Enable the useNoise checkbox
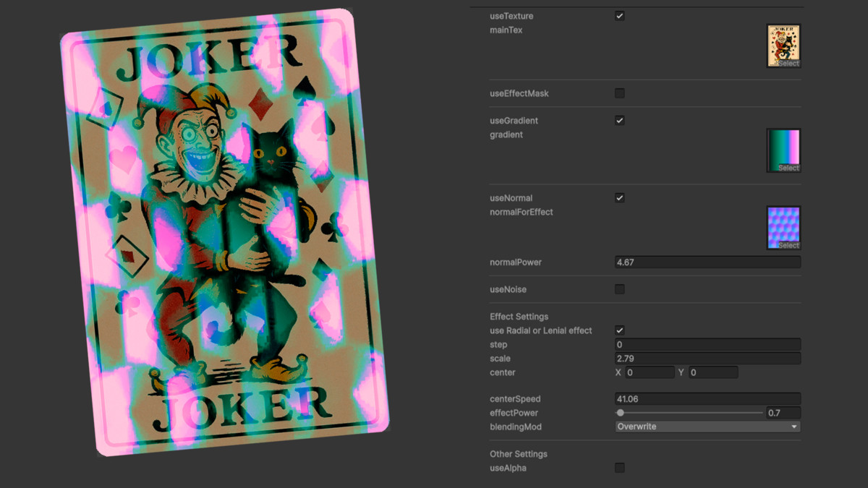 620,289
